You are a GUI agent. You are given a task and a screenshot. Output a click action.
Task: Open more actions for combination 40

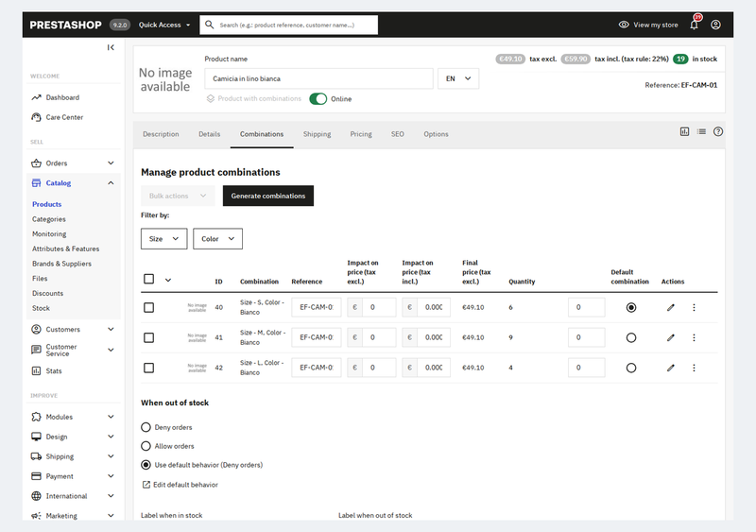[694, 307]
